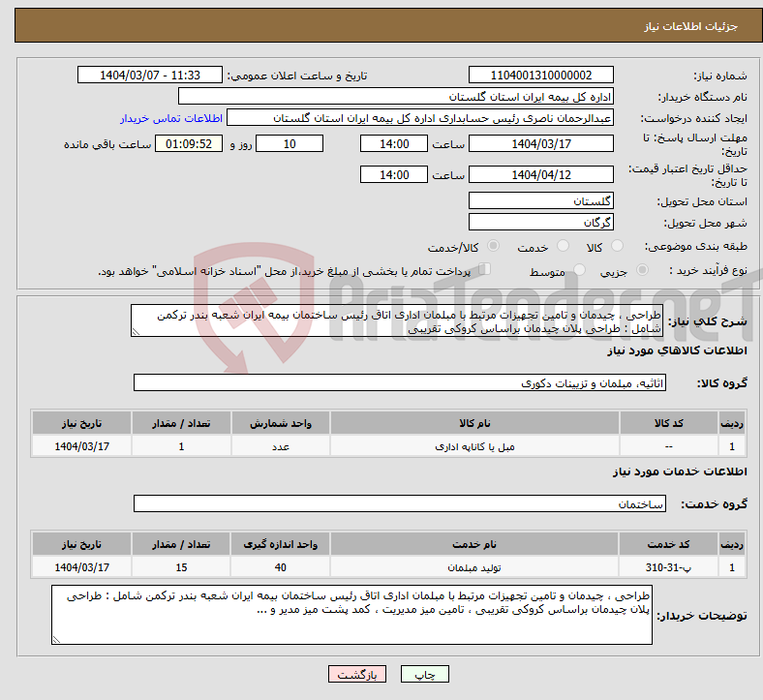Click the buyer name field اداره کل بیمه ایران
The width and height of the screenshot is (763, 700).
pyautogui.click(x=396, y=96)
